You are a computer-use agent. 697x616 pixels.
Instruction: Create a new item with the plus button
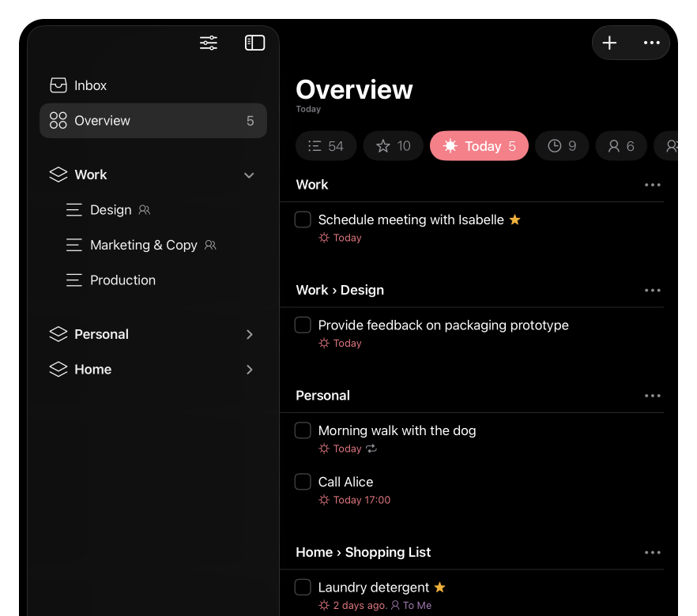(x=609, y=43)
